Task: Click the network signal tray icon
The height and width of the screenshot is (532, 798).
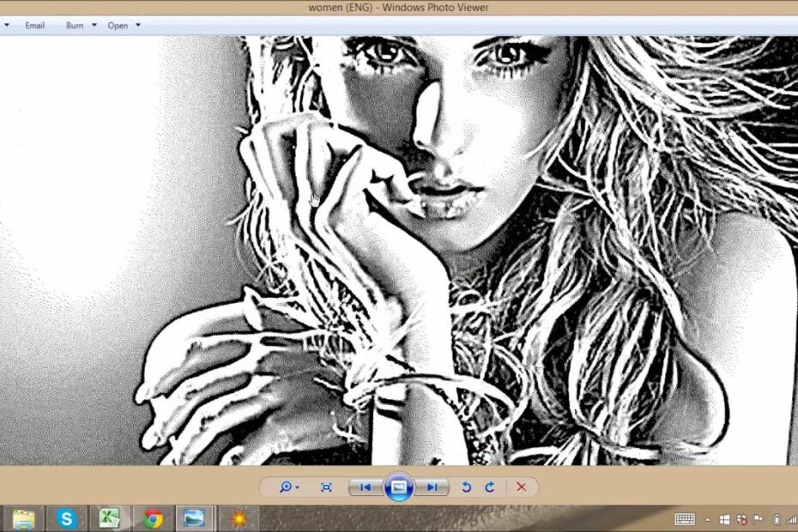Action: 792,520
